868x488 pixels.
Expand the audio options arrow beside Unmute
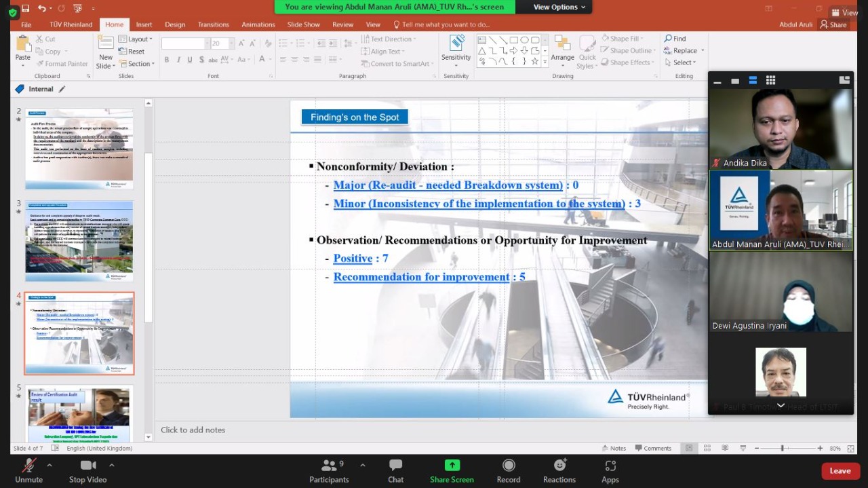(50, 465)
